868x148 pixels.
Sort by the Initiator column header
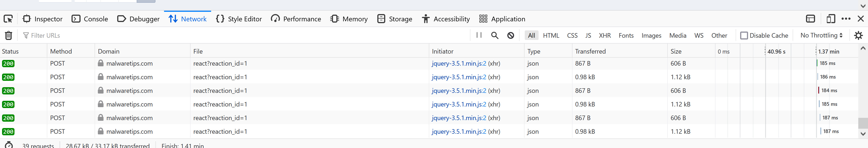[477, 51]
